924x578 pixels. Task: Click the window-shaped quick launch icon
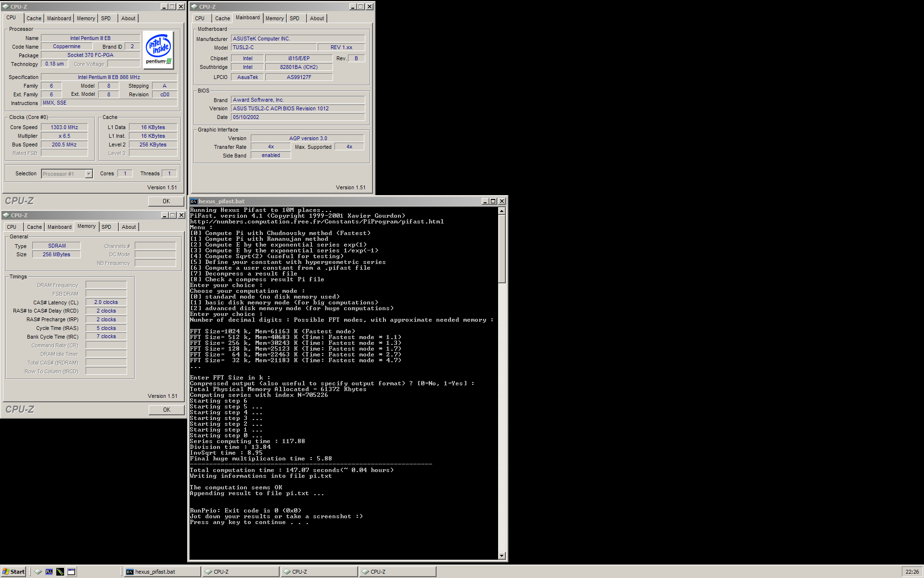coord(71,572)
